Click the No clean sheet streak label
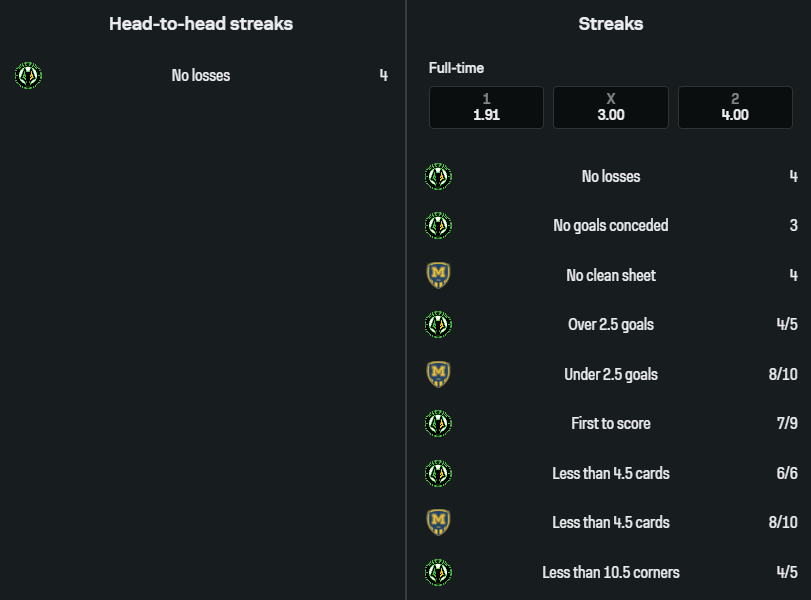 (x=611, y=275)
